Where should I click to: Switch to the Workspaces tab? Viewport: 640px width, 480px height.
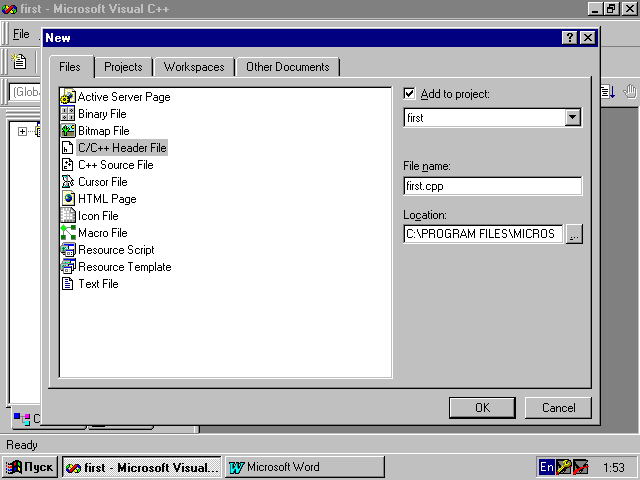[194, 67]
